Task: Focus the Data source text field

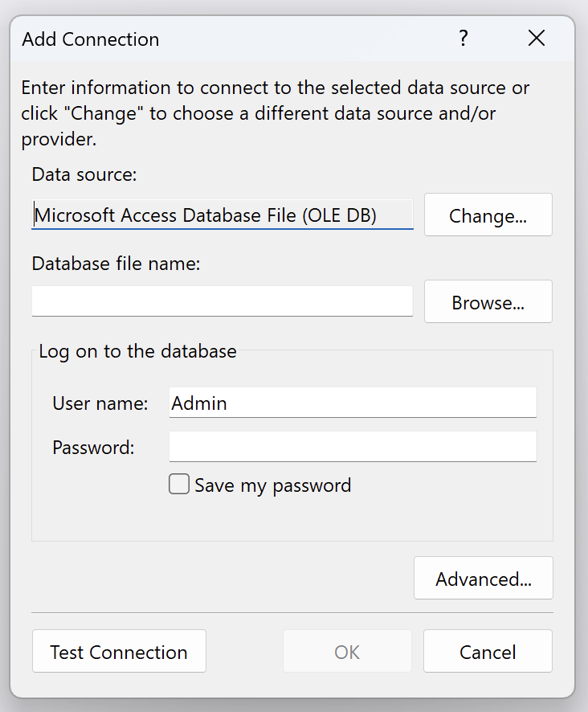Action: (x=222, y=215)
